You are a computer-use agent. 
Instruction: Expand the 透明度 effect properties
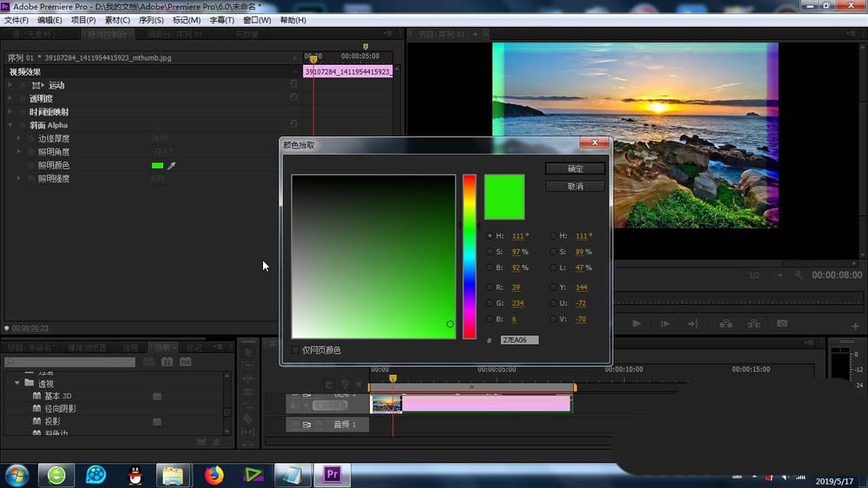(10, 99)
